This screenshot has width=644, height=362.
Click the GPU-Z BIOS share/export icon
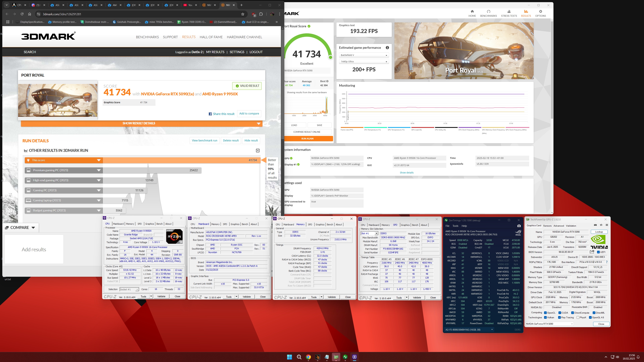point(592,252)
